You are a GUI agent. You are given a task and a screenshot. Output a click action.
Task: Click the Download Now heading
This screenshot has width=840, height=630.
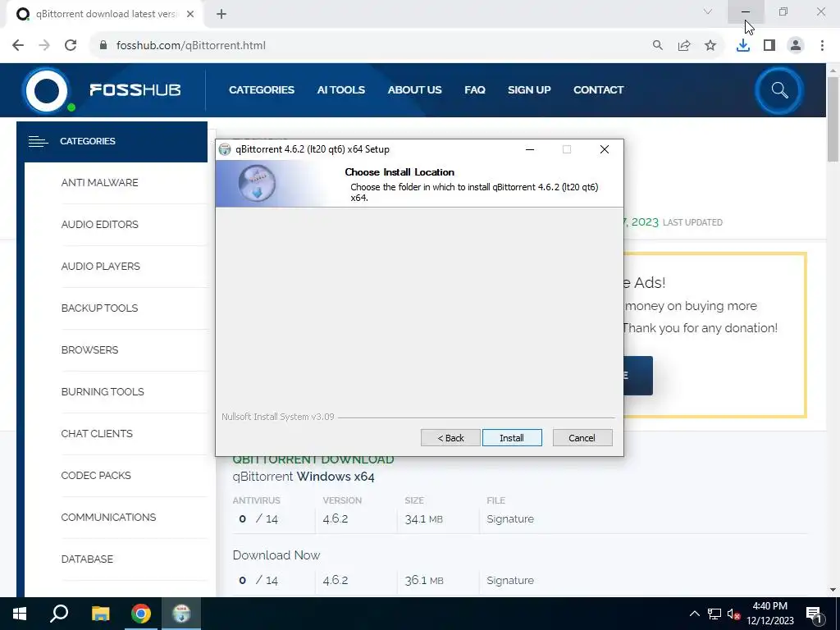(276, 555)
